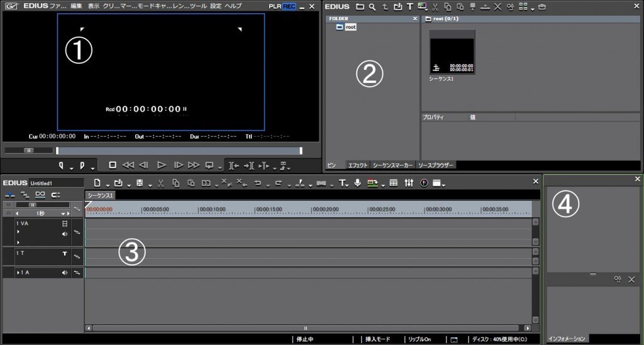This screenshot has width=644, height=345.
Task: Open the Save Project dropdown arrow
Action: [150, 186]
